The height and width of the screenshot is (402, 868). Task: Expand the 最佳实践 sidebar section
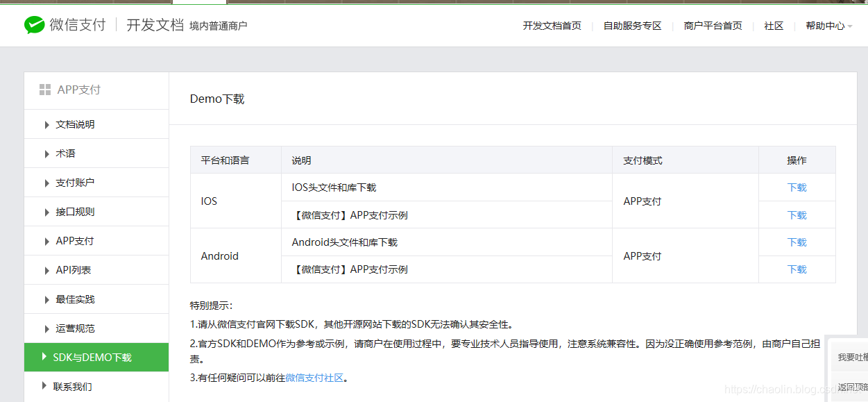pos(76,299)
